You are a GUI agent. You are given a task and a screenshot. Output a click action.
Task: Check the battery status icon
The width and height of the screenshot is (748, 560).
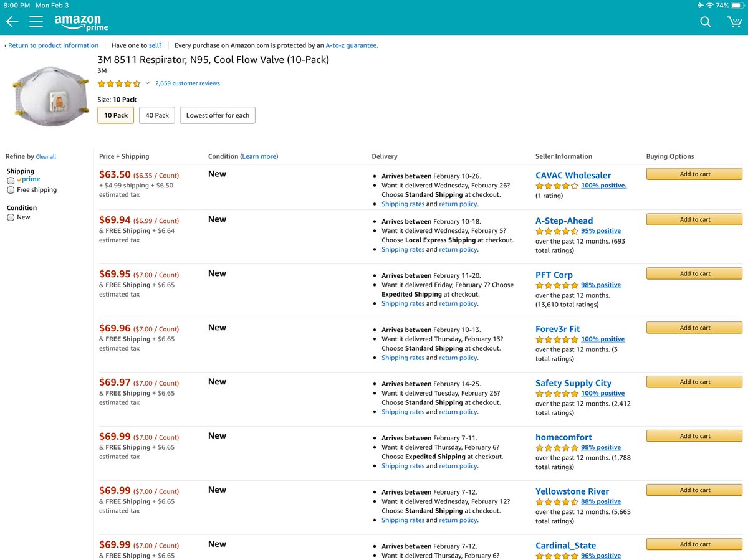[737, 5]
